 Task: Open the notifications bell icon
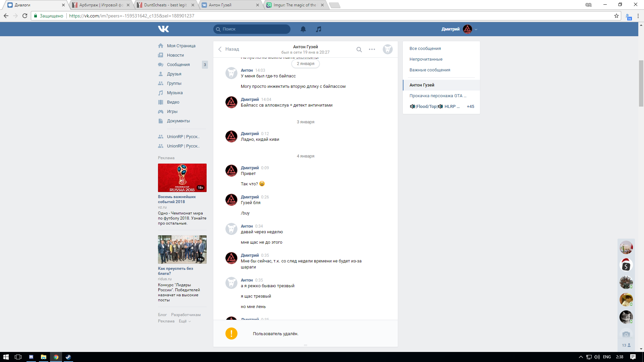303,29
